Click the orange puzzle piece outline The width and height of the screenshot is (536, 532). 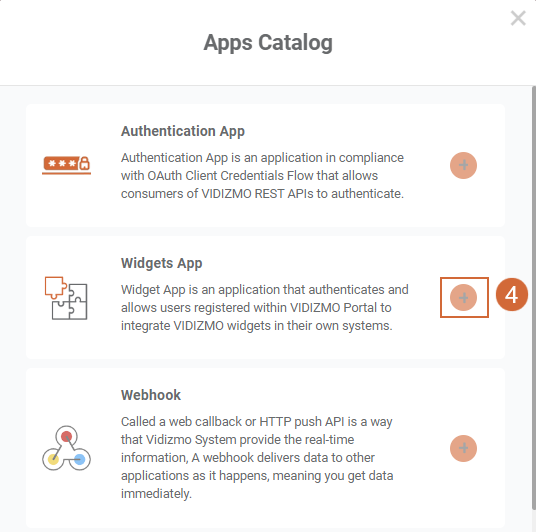pyautogui.click(x=55, y=287)
